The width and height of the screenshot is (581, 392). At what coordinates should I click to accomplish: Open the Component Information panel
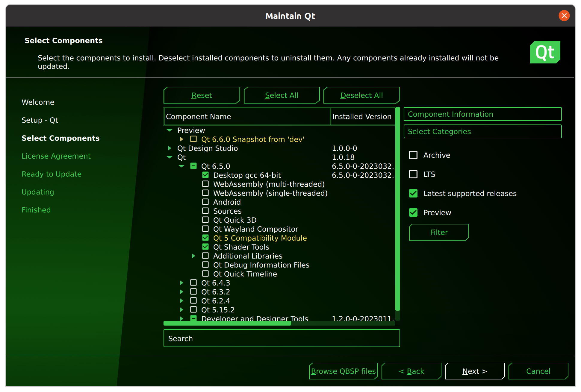482,114
